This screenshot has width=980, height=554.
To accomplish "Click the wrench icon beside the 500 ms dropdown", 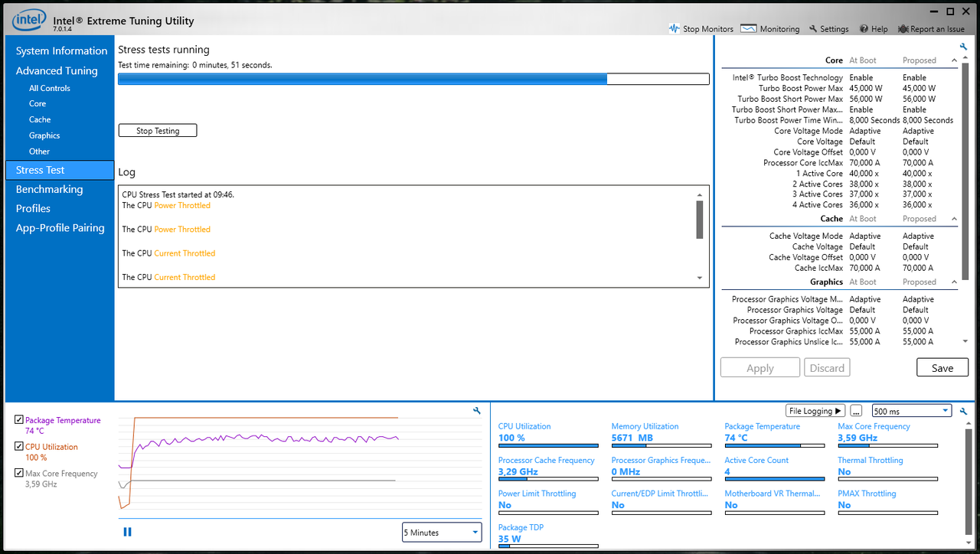I will (x=964, y=411).
